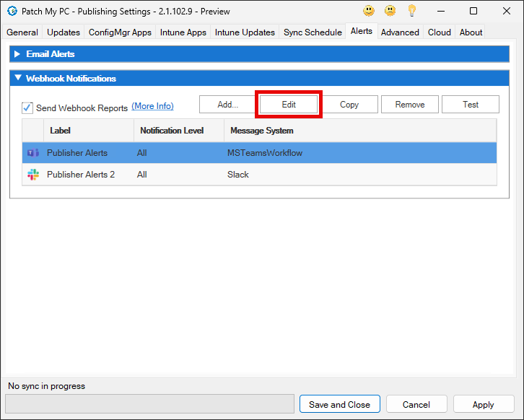This screenshot has width=524, height=420.
Task: Remove the selected webhook entry
Action: (410, 105)
